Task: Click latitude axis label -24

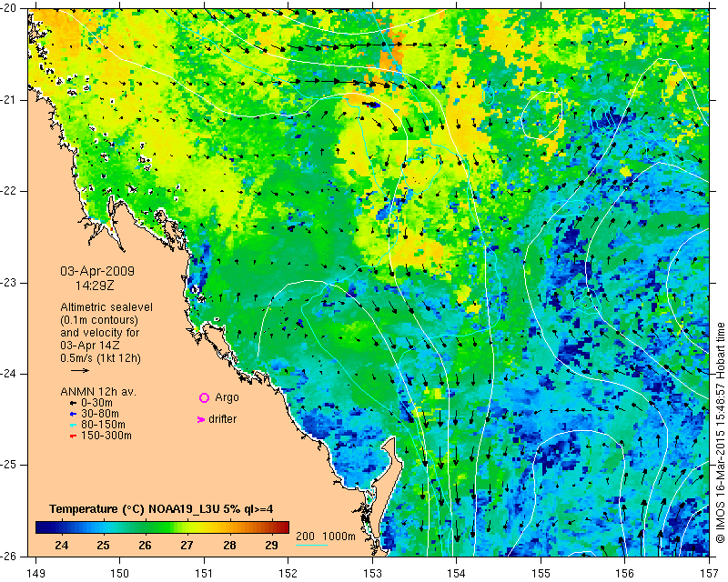Action: tap(8, 374)
